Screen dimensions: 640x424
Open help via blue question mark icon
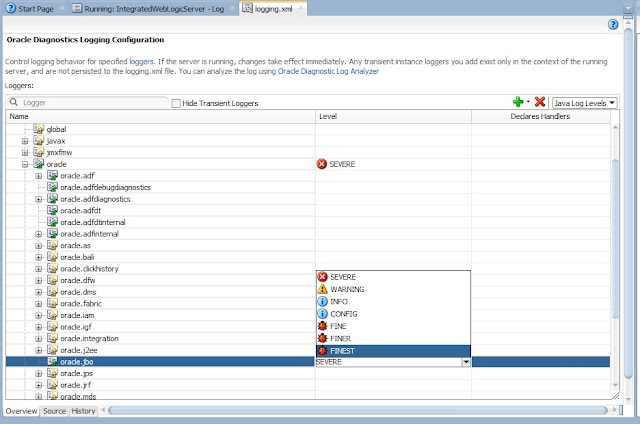pyautogui.click(x=613, y=24)
